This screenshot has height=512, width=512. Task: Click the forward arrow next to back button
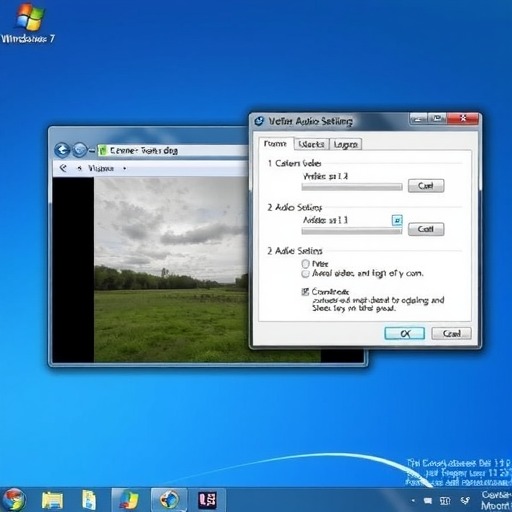click(x=80, y=150)
